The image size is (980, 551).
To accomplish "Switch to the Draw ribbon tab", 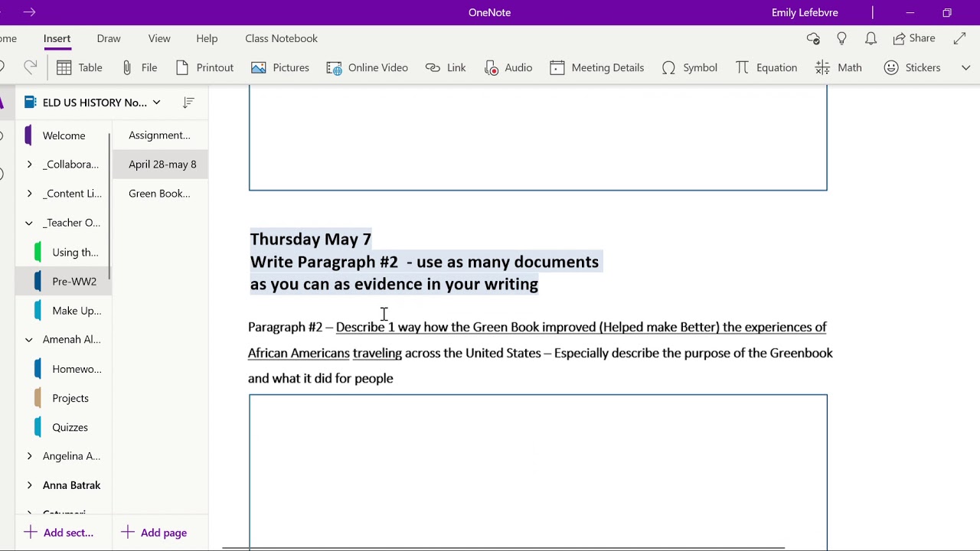I will tap(109, 38).
